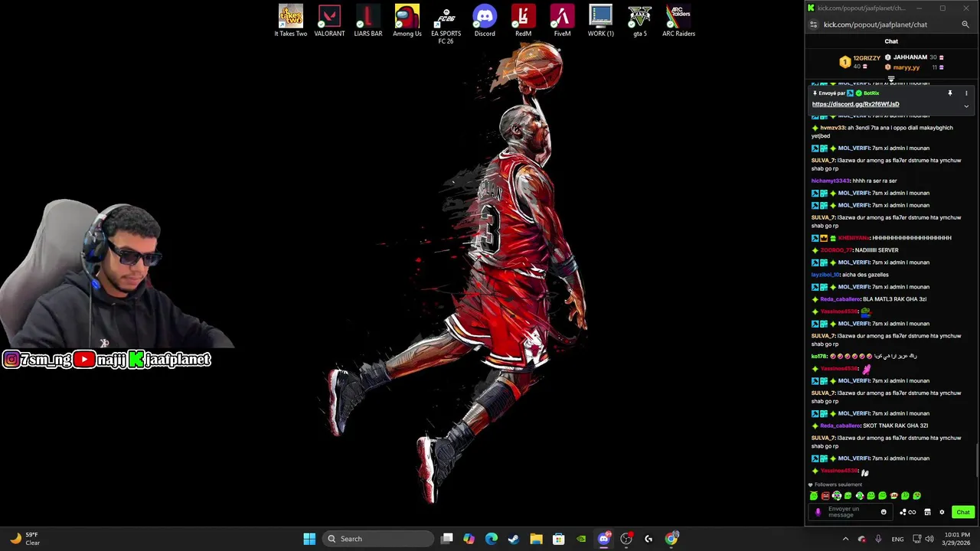Switch the ENG input language
The width and height of the screenshot is (980, 551).
pos(897,539)
